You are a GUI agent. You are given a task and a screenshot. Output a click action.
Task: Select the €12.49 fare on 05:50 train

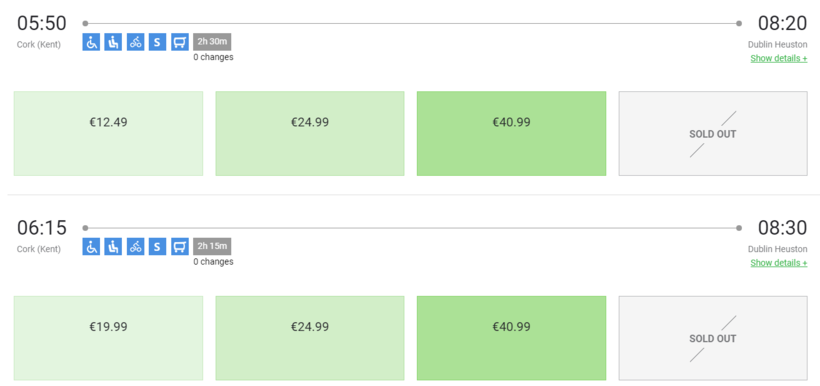(x=108, y=133)
